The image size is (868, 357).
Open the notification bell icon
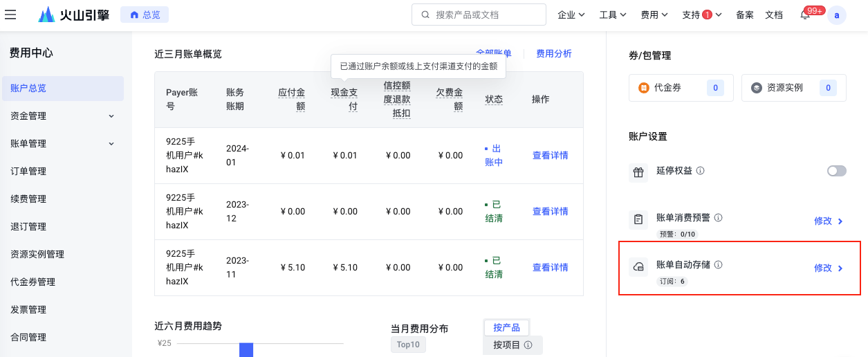(805, 15)
